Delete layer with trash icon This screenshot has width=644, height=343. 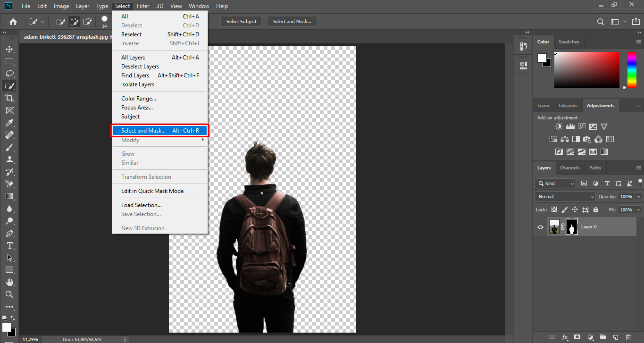pyautogui.click(x=628, y=337)
